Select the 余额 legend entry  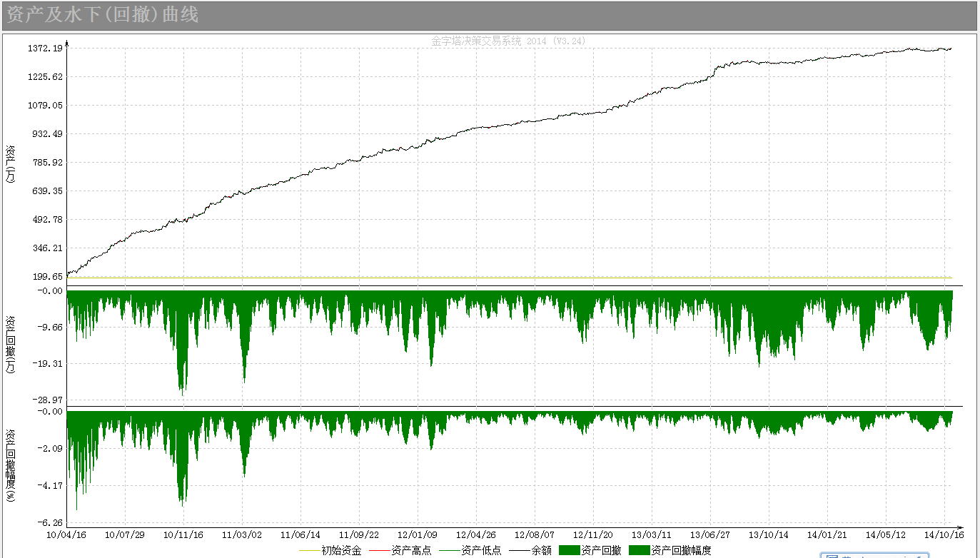pos(530,551)
